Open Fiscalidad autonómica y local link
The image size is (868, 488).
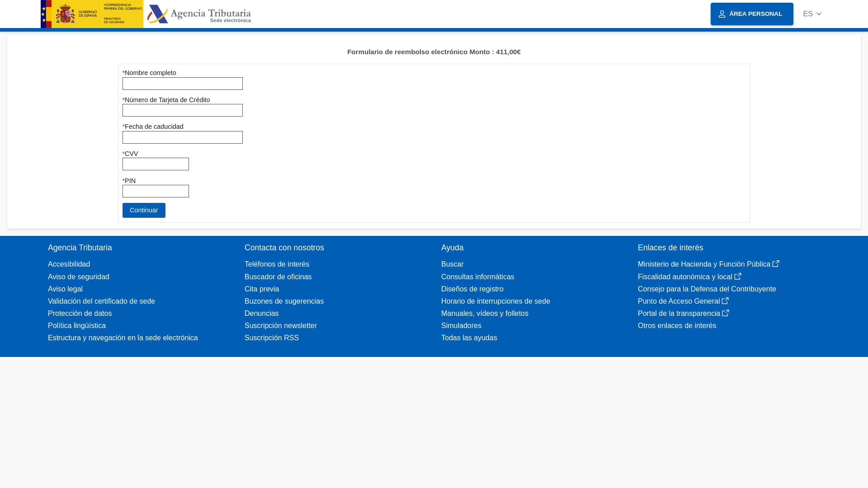(685, 277)
